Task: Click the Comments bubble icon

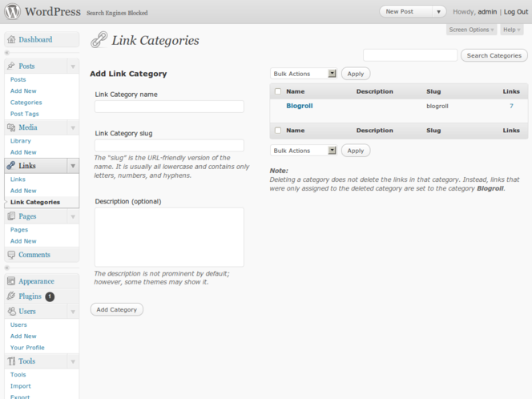Action: (x=11, y=255)
